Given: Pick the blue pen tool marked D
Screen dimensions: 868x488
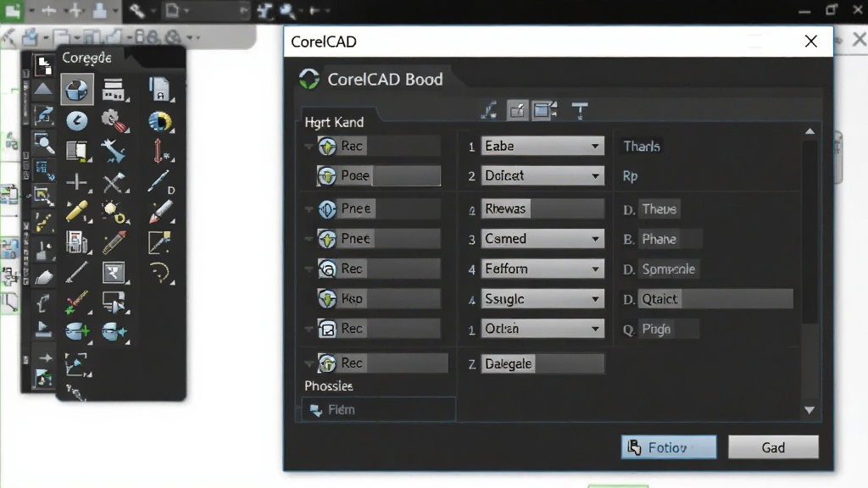Looking at the screenshot, I should pos(159,181).
